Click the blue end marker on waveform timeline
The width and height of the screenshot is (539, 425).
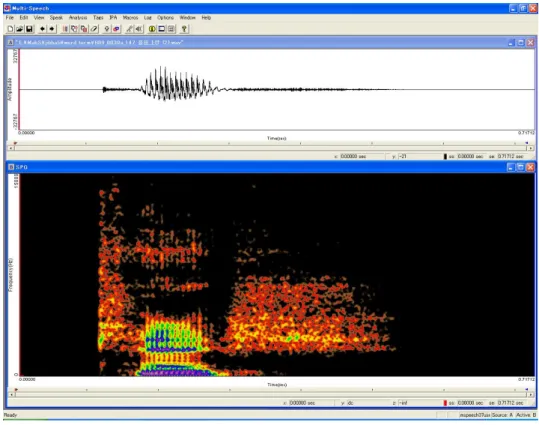click(x=527, y=143)
